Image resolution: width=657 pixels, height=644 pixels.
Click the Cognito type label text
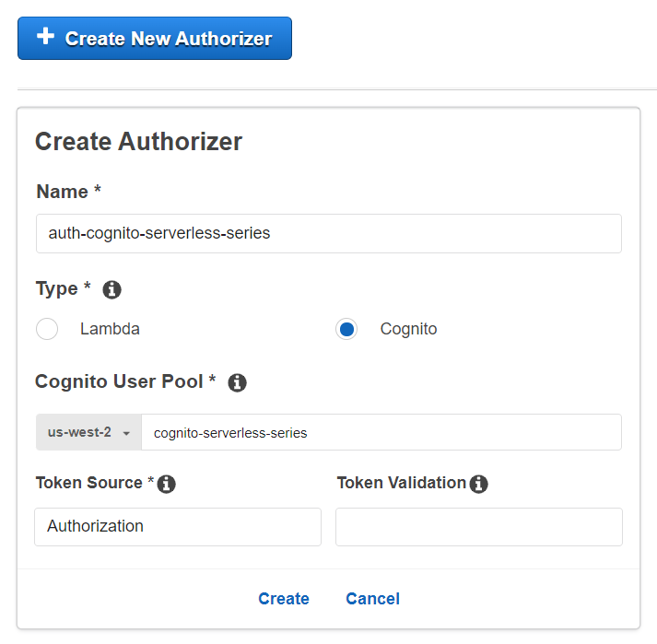[408, 329]
